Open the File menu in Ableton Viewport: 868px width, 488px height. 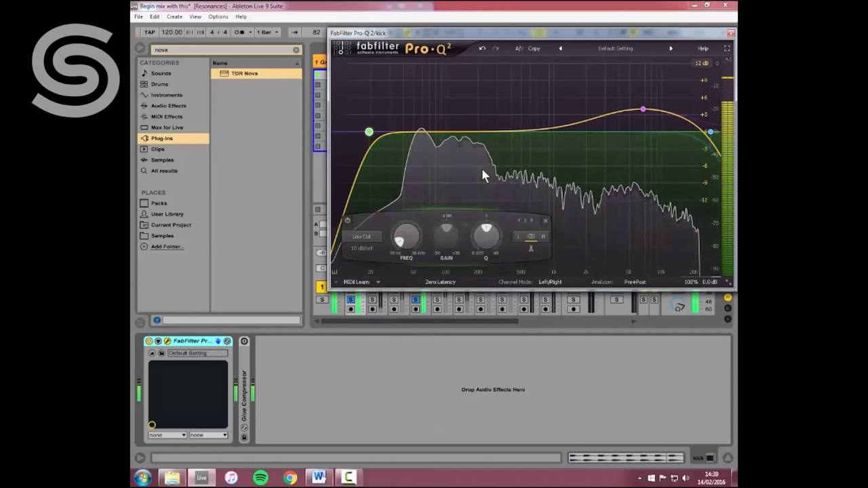tap(138, 16)
